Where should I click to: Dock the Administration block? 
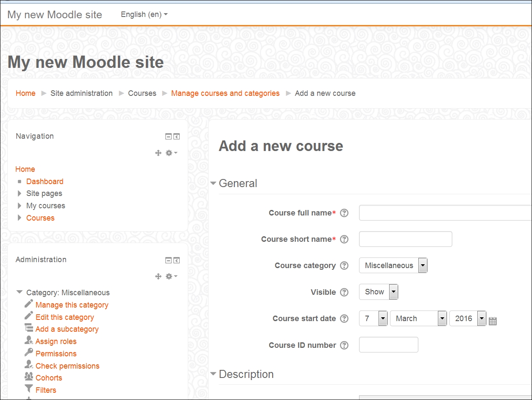click(x=176, y=260)
